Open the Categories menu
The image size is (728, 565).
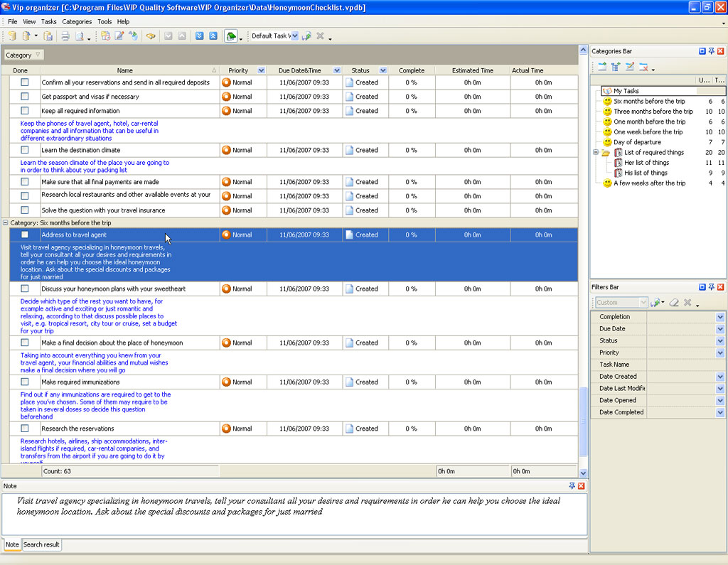pos(77,22)
